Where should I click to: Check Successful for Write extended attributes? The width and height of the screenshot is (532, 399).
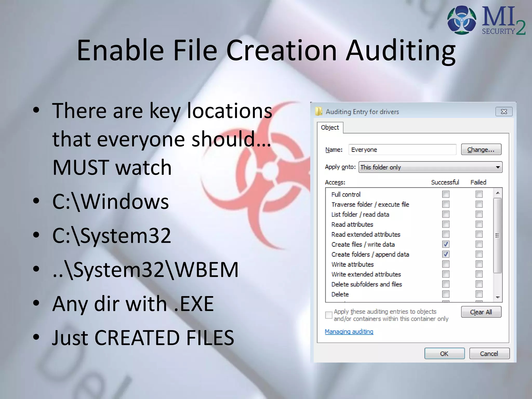446,274
